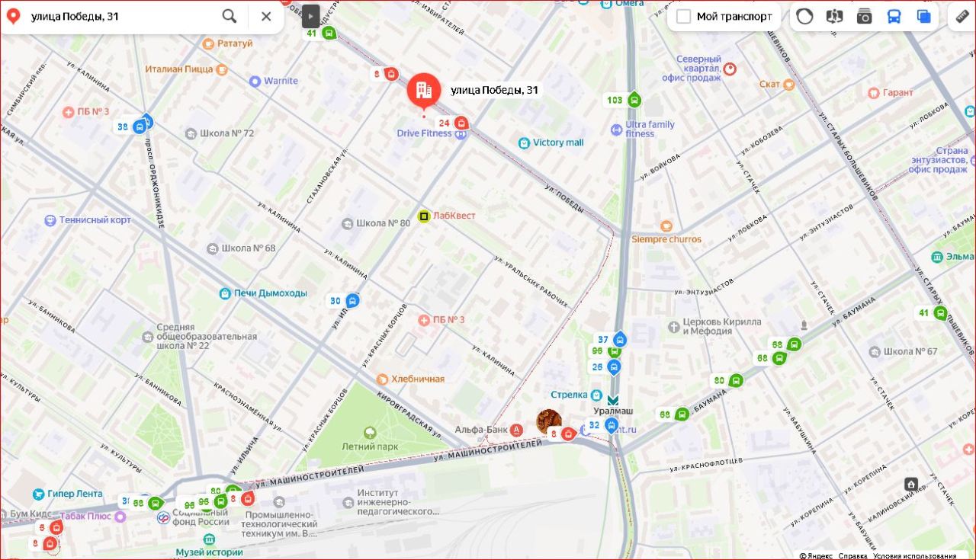Select the Школа № 67 marker
This screenshot has height=560, width=976.
(x=875, y=352)
